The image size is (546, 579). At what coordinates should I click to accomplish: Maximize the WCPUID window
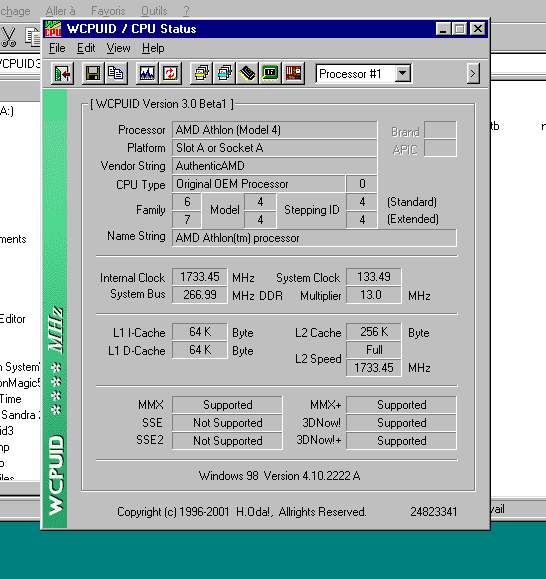click(x=460, y=29)
